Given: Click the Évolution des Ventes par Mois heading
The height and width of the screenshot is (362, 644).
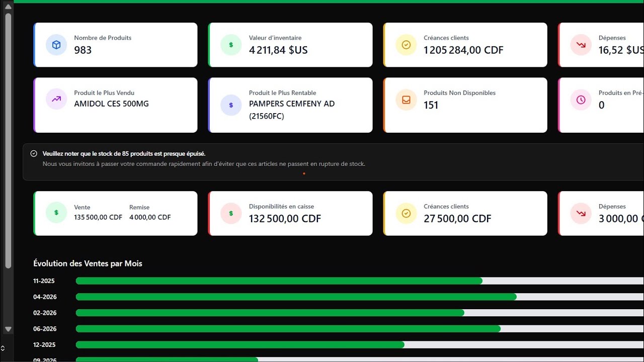Looking at the screenshot, I should click(88, 263).
